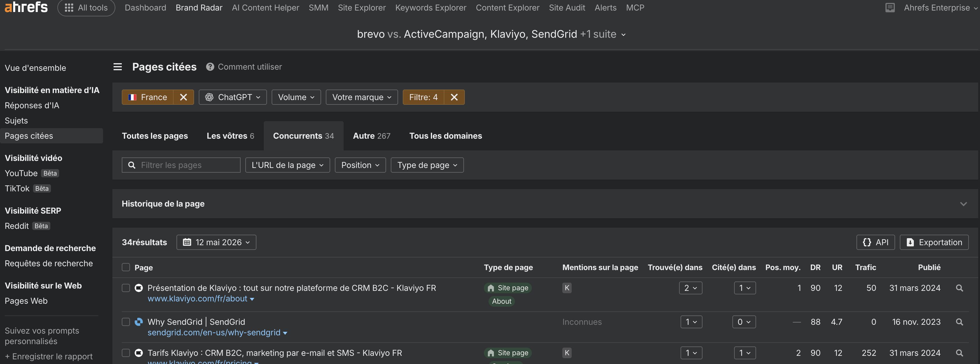
Task: Check the Présentation de Klaviyo row checkbox
Action: point(126,288)
